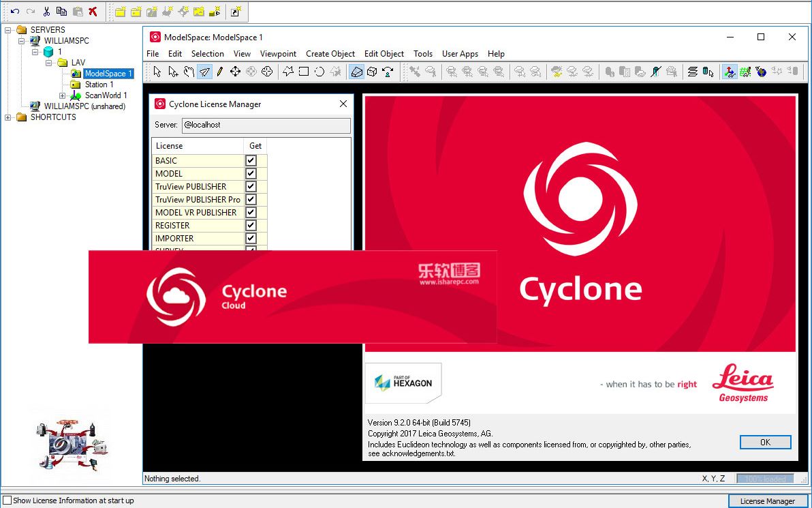
Task: Click the Get column header
Action: (x=255, y=146)
